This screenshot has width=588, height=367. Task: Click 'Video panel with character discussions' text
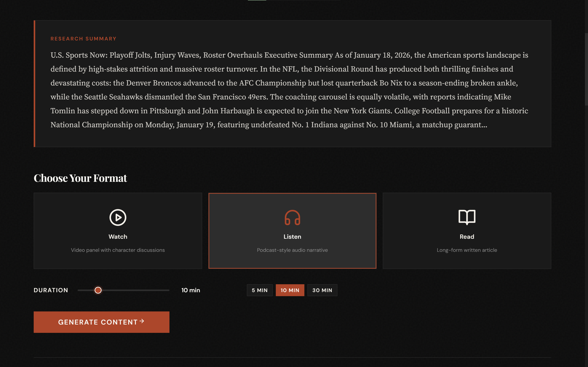pyautogui.click(x=118, y=250)
